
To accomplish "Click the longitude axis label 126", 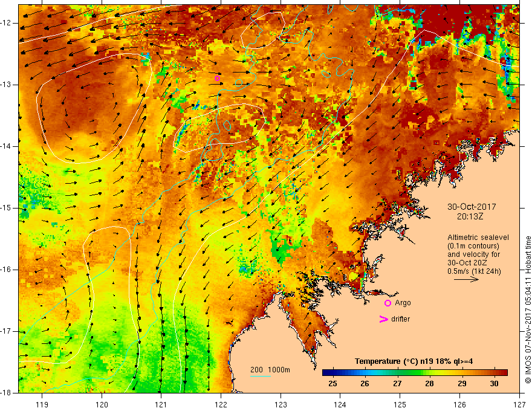I will (459, 404).
